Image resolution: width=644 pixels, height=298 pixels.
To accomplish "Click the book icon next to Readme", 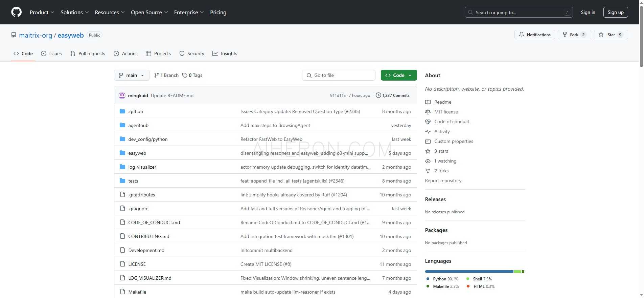I will 428,102.
